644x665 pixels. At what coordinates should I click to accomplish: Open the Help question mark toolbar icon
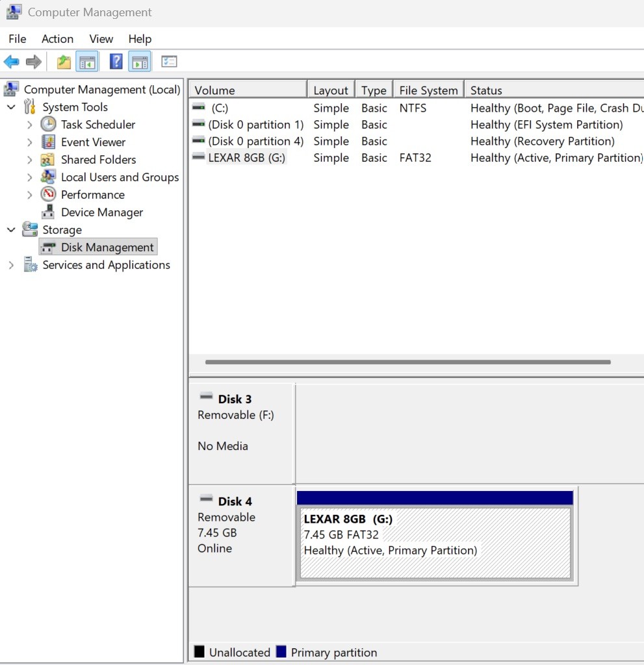(116, 62)
